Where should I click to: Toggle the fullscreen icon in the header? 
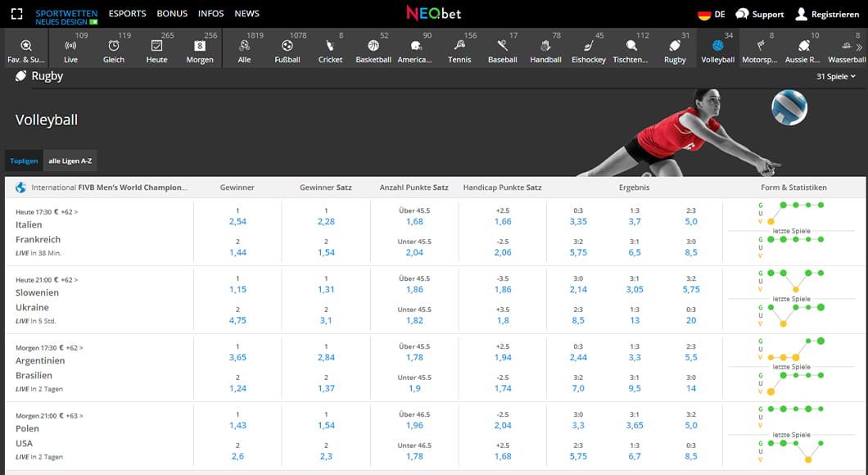click(x=17, y=14)
